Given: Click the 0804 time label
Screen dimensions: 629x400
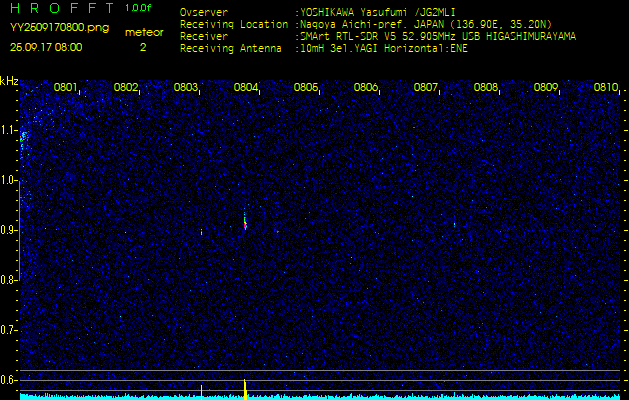Looking at the screenshot, I should pyautogui.click(x=246, y=88).
